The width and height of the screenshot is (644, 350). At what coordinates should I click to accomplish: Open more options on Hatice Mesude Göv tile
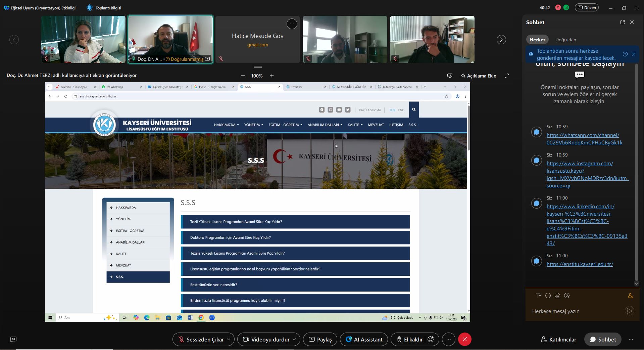(292, 24)
